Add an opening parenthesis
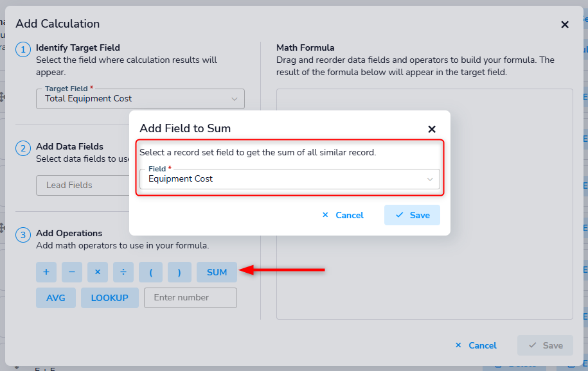The width and height of the screenshot is (588, 371). (151, 272)
